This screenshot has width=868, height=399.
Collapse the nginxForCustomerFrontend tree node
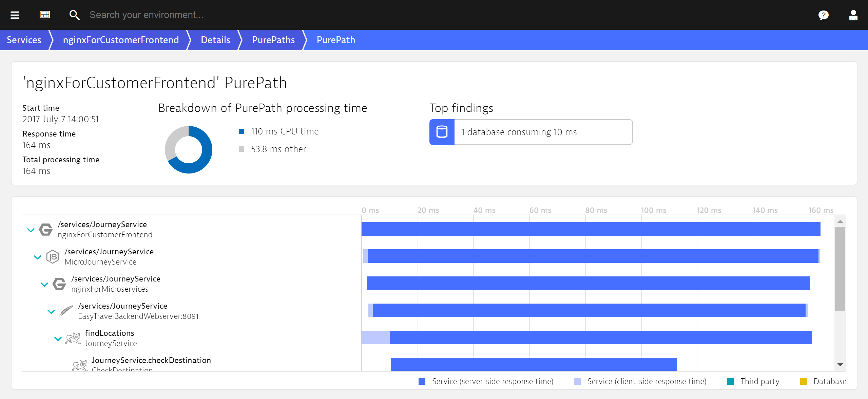pos(31,230)
